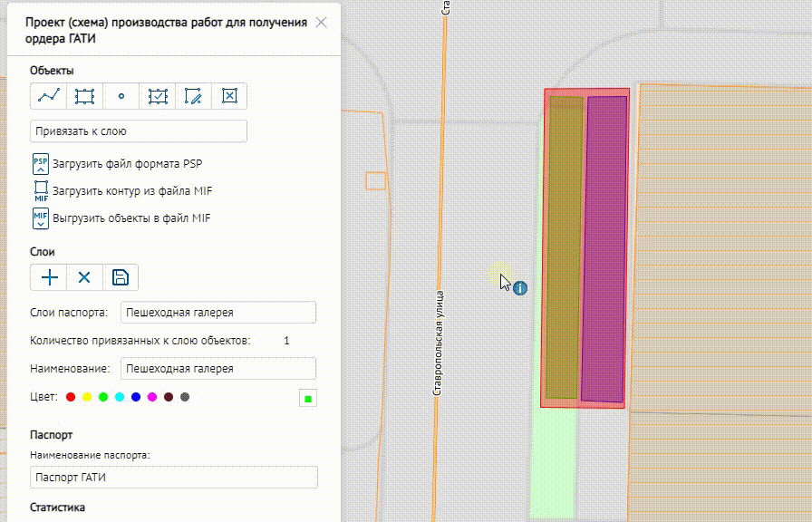Click the current color preview square
Screen dimensions: 812x522
click(x=308, y=398)
